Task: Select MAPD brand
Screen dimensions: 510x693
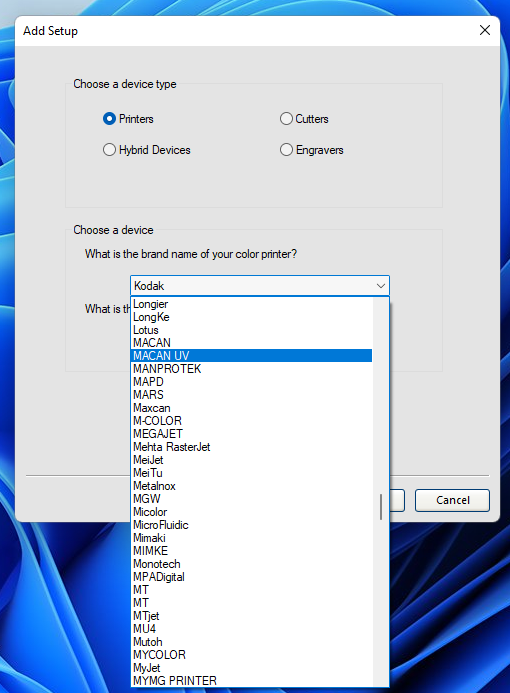Action: [x=251, y=382]
